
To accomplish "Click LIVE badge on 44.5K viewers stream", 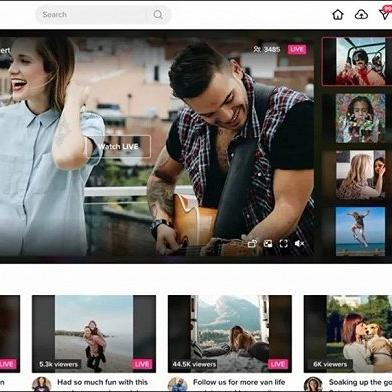I will coord(278,364).
